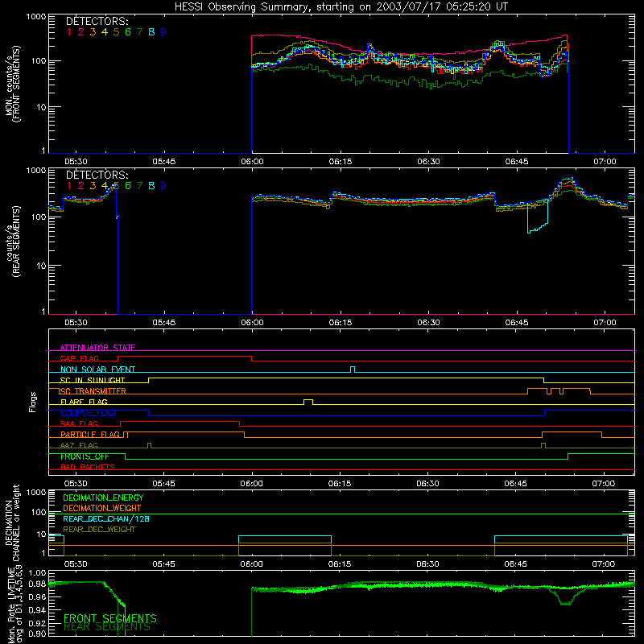Screen dimensions: 644x644
Task: Click the HESSI Observing Summary title text
Action: point(341,7)
